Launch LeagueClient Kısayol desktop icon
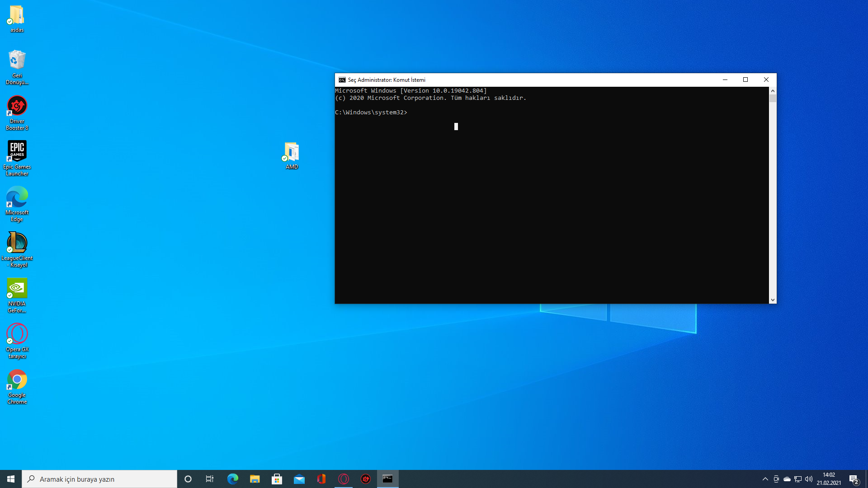Screen dimensions: 868x488 click(17, 249)
